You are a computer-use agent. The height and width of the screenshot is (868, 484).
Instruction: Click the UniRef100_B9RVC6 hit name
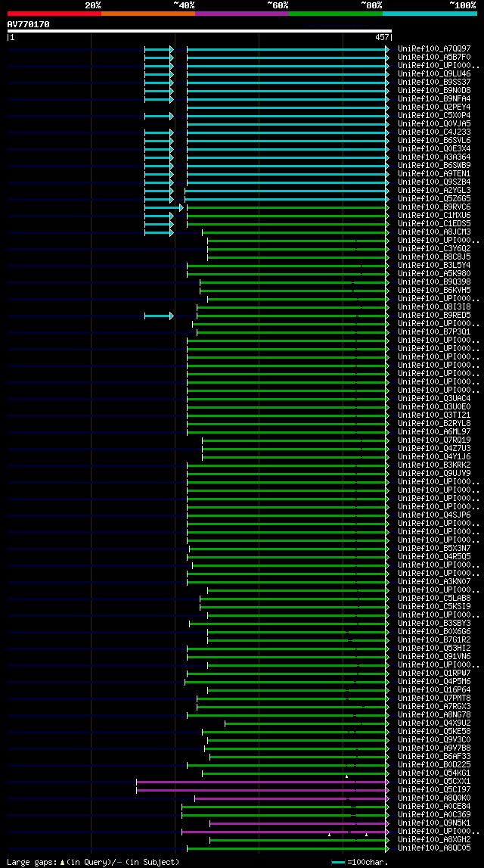(434, 207)
